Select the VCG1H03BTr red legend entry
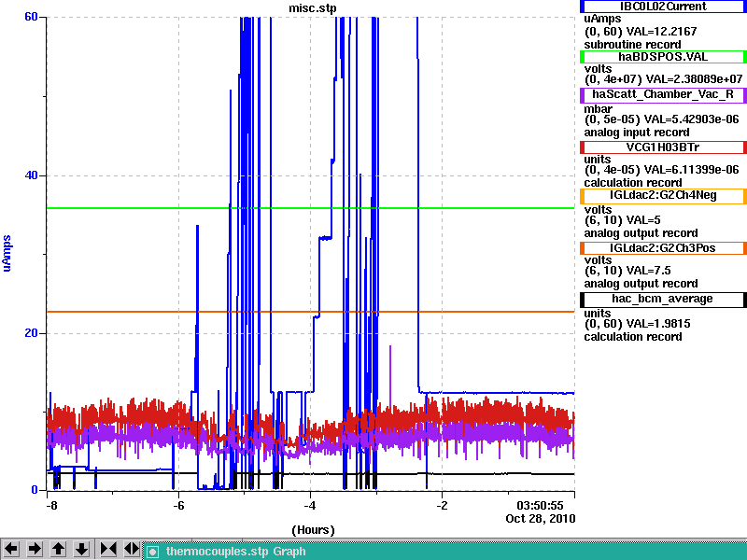 pyautogui.click(x=663, y=147)
